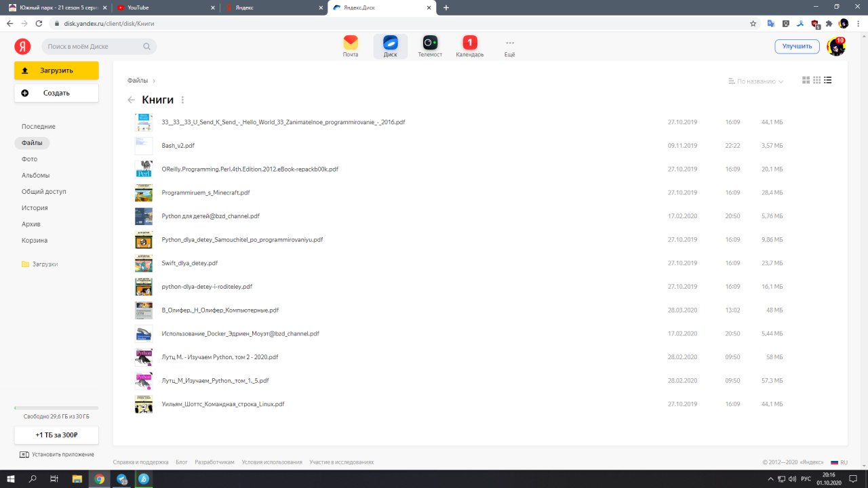
Task: Open Корзина in sidebar
Action: [35, 241]
